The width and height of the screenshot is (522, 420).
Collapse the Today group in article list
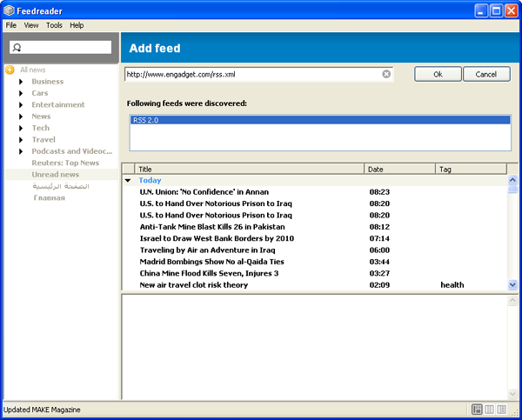pos(128,181)
